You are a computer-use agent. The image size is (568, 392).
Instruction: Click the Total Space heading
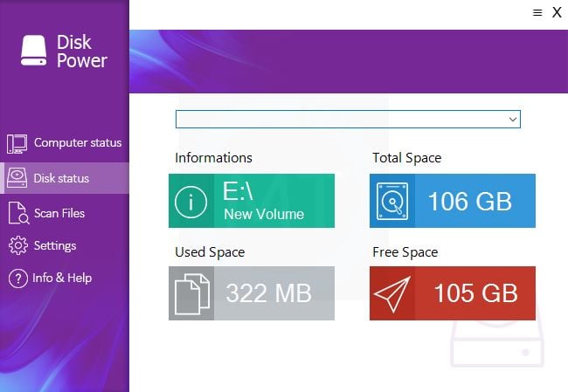(x=407, y=158)
